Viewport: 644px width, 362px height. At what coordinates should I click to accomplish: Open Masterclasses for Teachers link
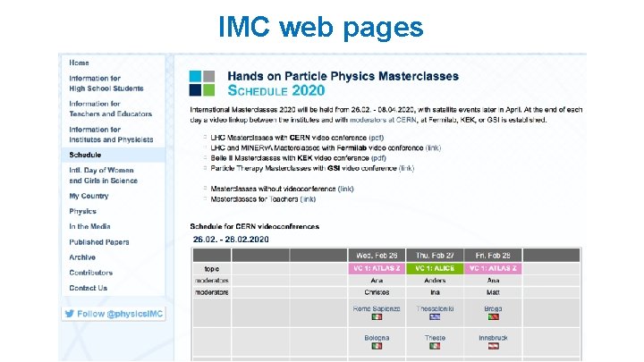point(308,199)
